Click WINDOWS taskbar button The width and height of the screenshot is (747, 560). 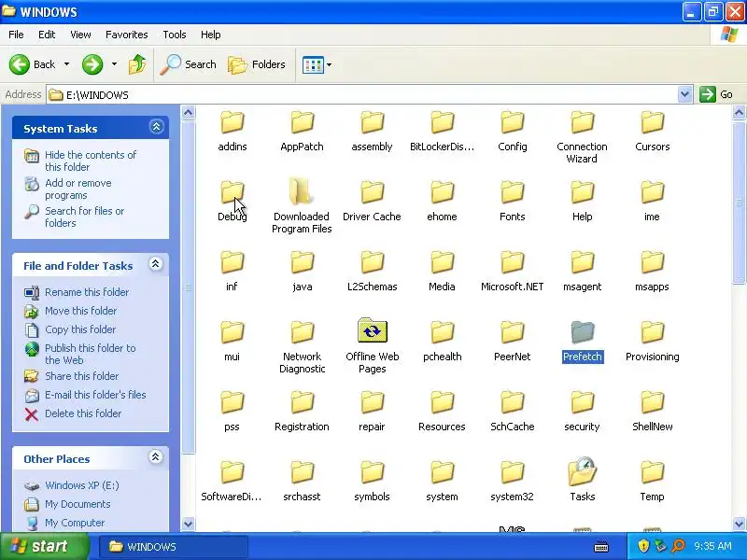pyautogui.click(x=174, y=547)
